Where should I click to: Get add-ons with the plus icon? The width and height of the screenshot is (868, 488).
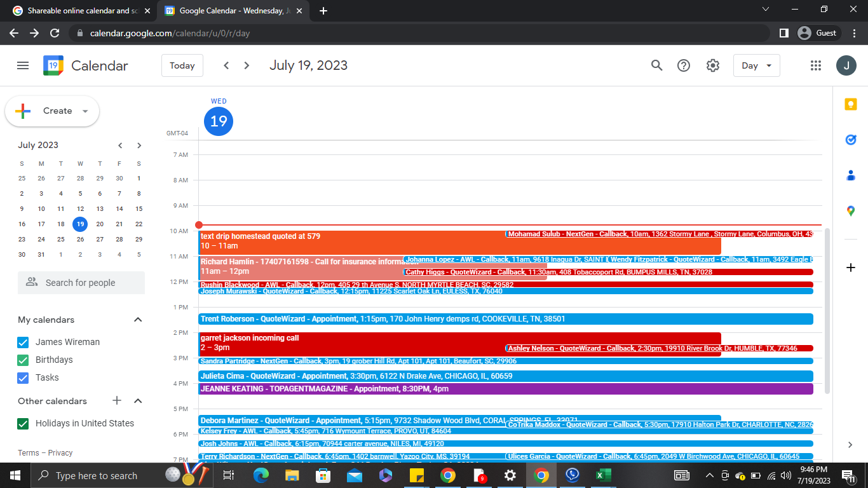[x=851, y=268]
